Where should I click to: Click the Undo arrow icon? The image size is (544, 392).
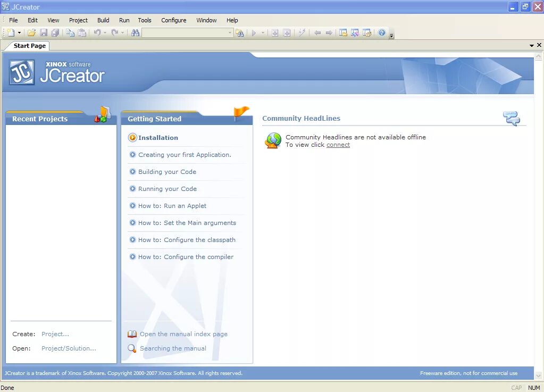97,32
